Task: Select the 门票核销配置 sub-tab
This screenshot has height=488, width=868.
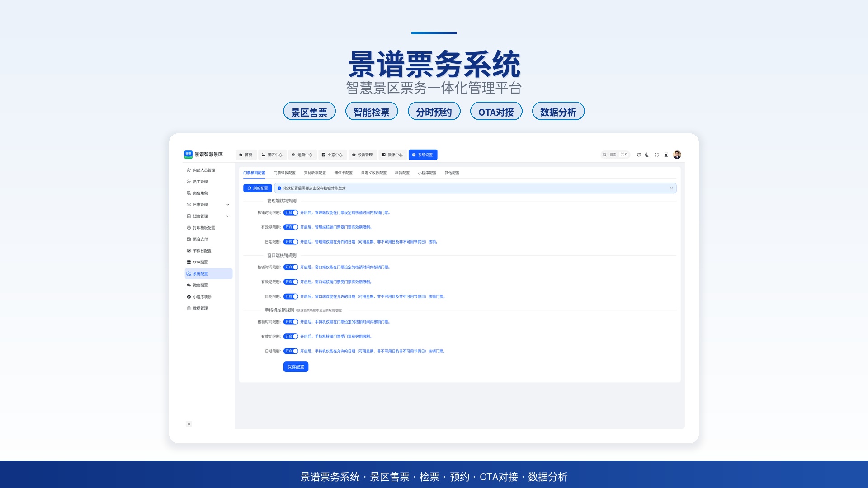Action: tap(254, 173)
